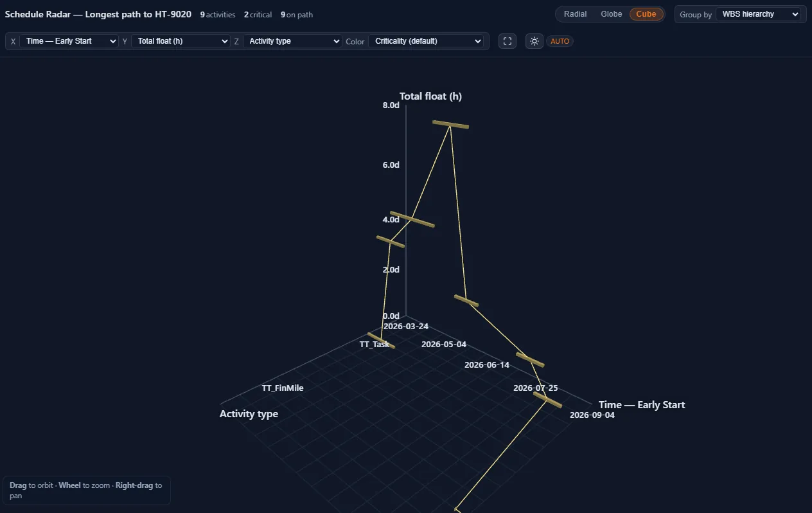Click the TT_Task axis label
The image size is (812, 513).
point(375,345)
